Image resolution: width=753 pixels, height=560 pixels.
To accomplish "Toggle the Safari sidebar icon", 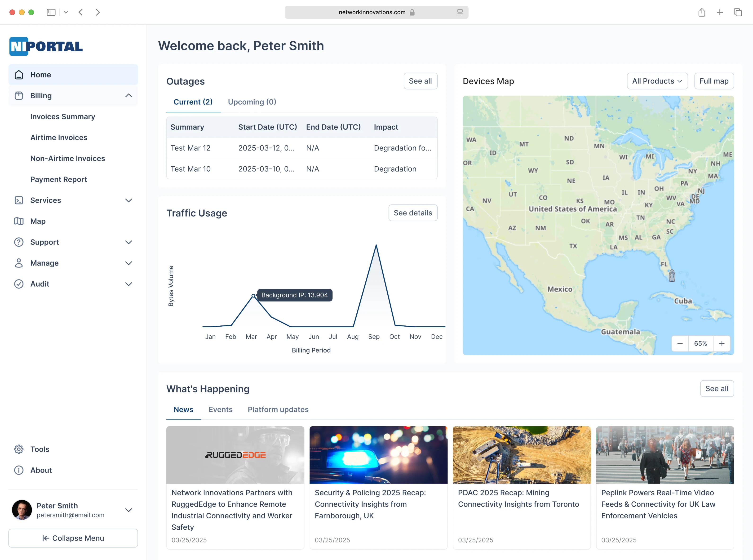I will [x=51, y=12].
